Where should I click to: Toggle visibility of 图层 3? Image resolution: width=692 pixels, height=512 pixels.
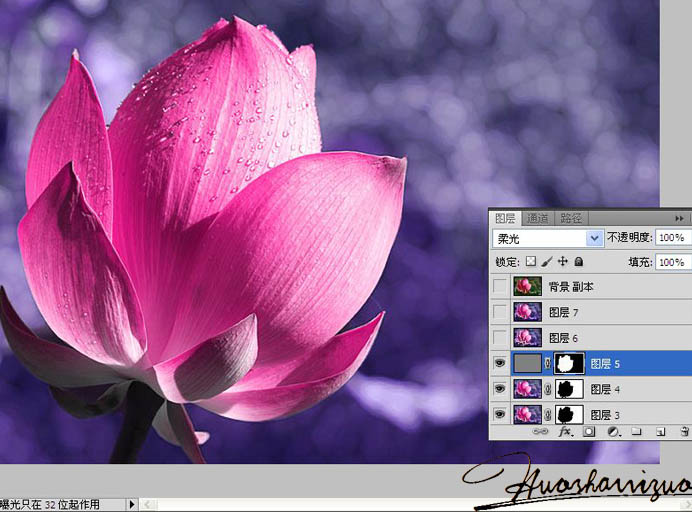(x=499, y=414)
